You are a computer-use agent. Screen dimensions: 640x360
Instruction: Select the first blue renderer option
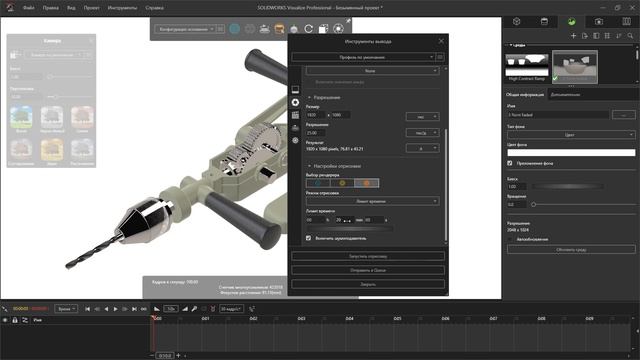(318, 183)
